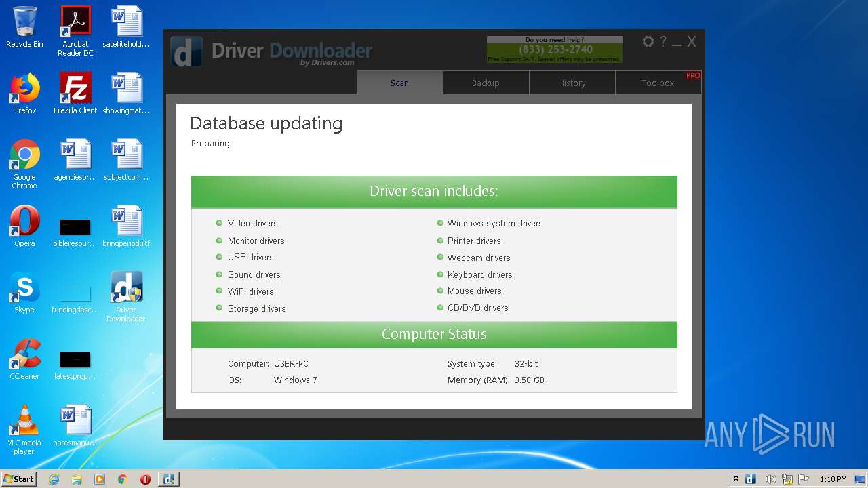Open the fundingdesc desktop file
Screen dimensions: 868x488
(75, 297)
